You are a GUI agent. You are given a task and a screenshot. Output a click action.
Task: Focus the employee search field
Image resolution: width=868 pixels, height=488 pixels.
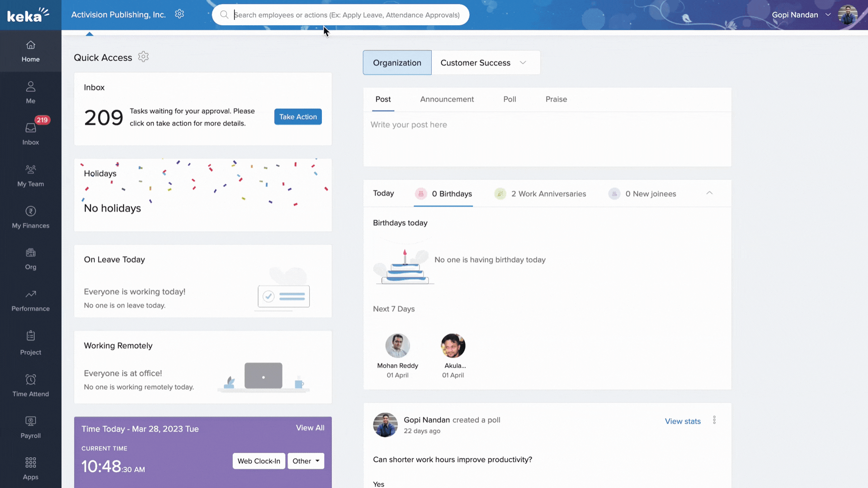346,15
